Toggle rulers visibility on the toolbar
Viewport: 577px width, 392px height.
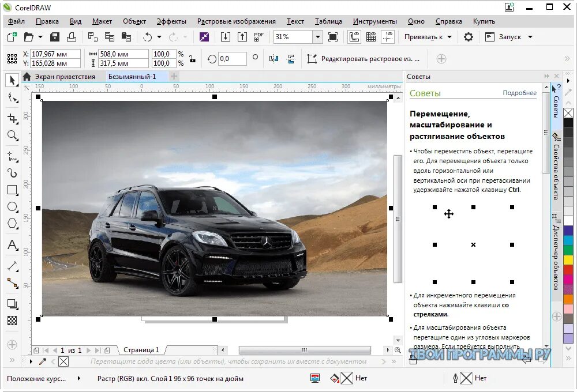pyautogui.click(x=354, y=37)
